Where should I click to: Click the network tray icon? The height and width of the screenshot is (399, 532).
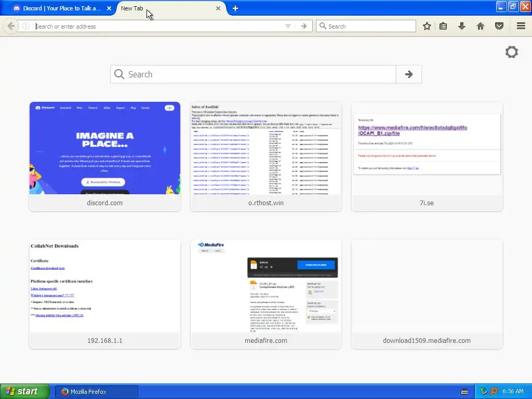point(484,392)
